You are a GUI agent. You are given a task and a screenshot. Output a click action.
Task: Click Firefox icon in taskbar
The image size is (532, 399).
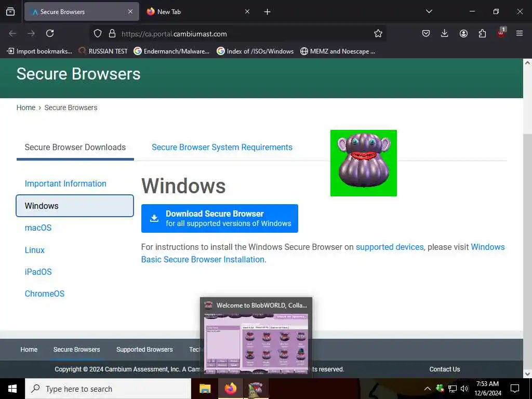(230, 389)
